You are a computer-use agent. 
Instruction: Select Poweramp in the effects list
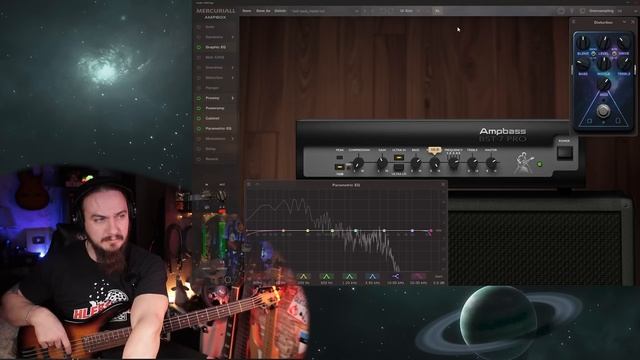[x=215, y=109]
